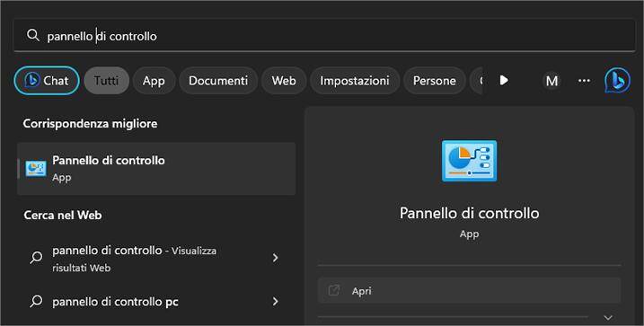Image resolution: width=644 pixels, height=326 pixels.
Task: Click 'App' label under preview title
Action: click(x=469, y=234)
